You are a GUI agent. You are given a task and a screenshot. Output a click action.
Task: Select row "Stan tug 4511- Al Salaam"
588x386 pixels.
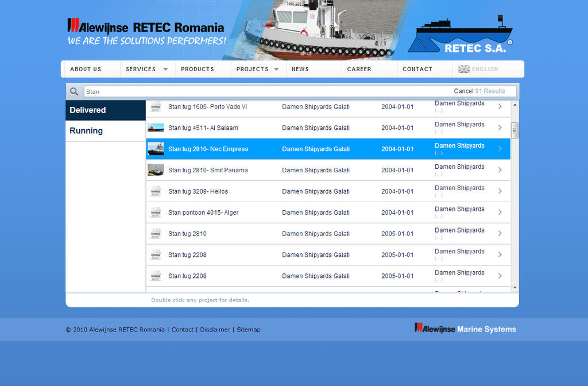[328, 128]
